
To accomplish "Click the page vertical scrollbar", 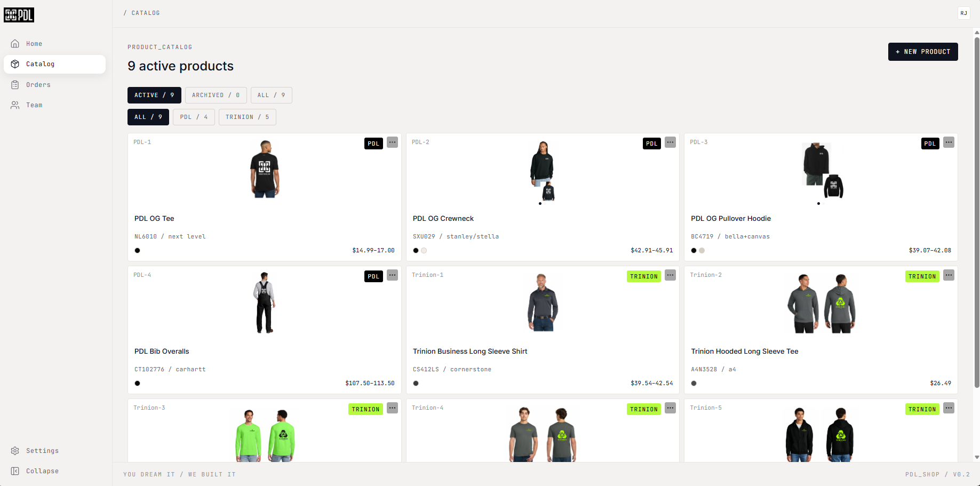I will [977, 212].
